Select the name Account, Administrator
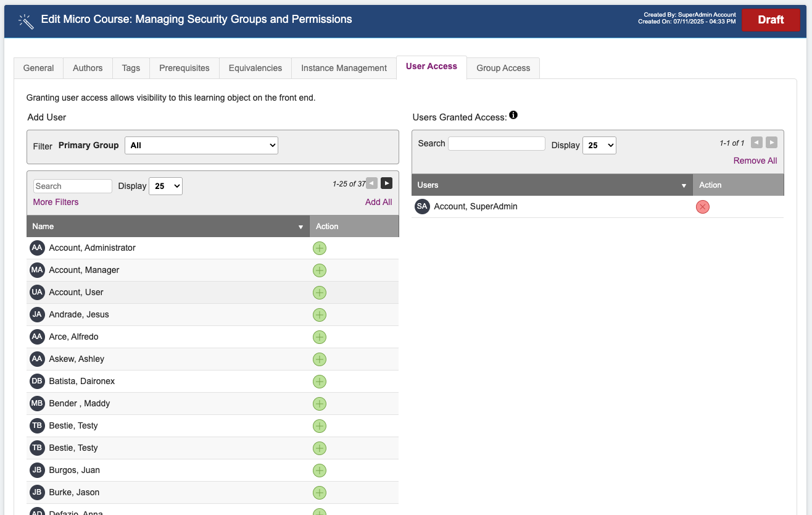Viewport: 812px width, 515px height. pyautogui.click(x=92, y=248)
